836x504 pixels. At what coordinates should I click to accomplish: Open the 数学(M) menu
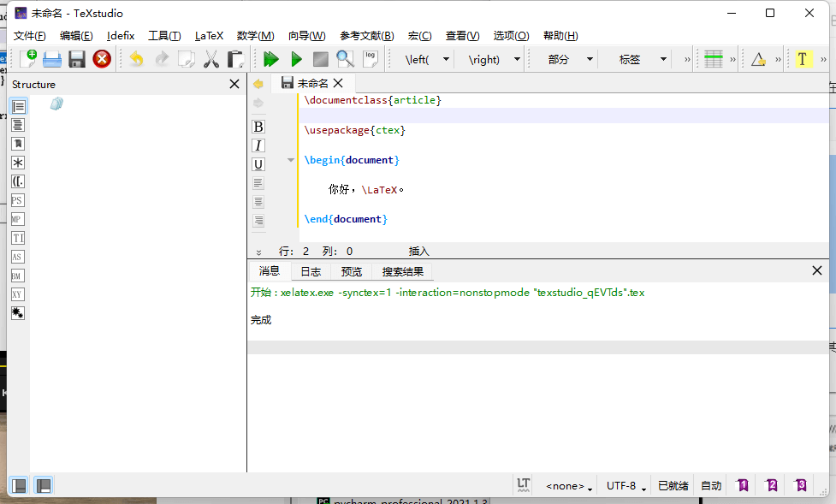click(x=255, y=36)
